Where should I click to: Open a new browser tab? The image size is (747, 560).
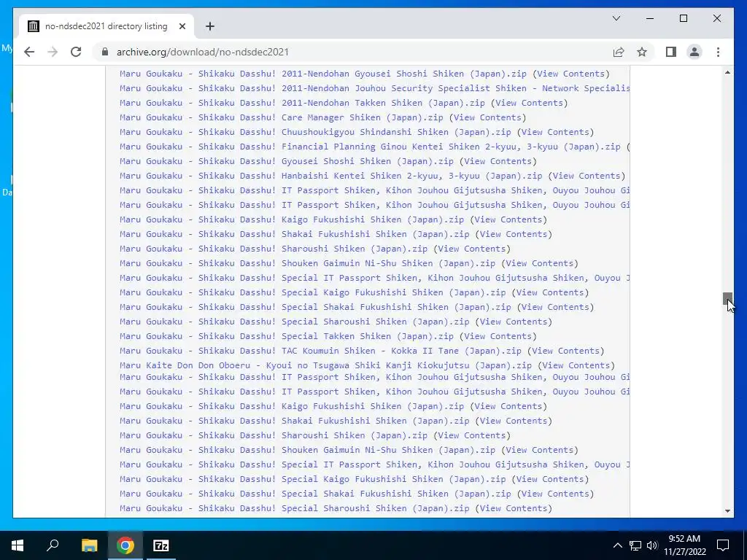[209, 26]
